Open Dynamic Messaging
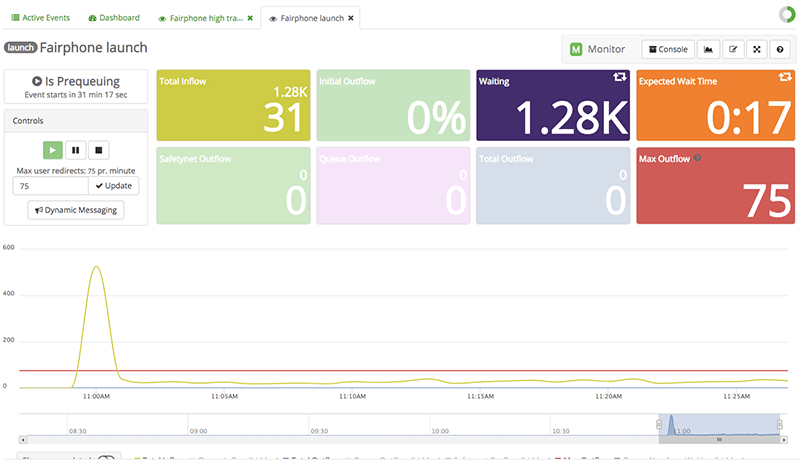 [76, 210]
